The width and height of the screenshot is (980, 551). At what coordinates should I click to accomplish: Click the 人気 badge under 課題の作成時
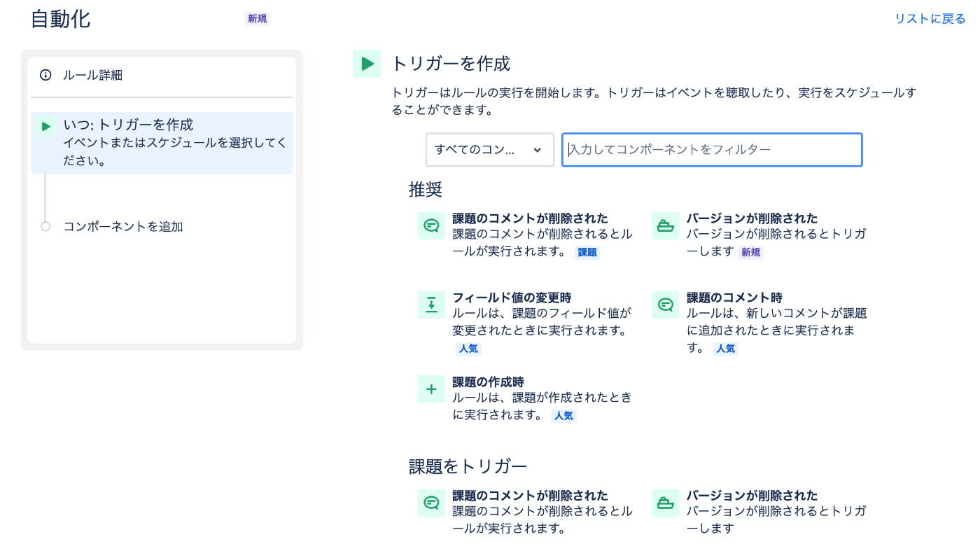coord(563,416)
